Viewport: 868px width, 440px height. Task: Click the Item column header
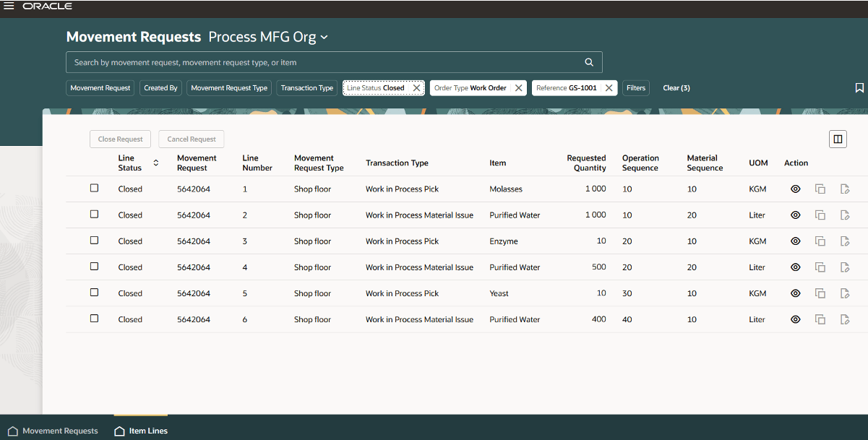click(498, 163)
